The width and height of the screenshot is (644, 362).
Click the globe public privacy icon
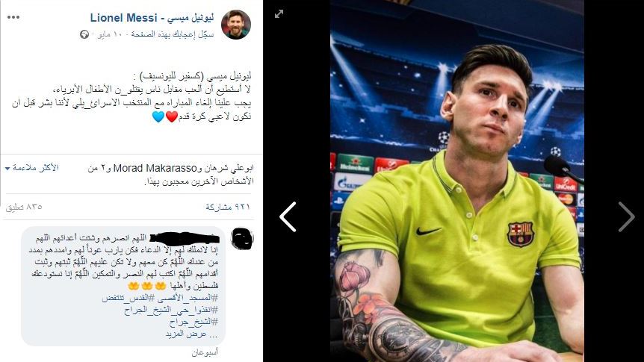[x=84, y=34]
